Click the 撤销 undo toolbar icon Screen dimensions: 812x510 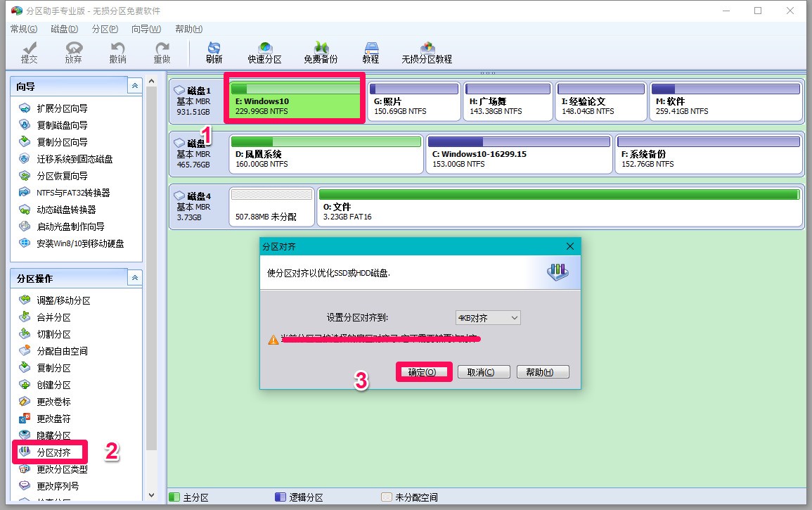pyautogui.click(x=117, y=51)
